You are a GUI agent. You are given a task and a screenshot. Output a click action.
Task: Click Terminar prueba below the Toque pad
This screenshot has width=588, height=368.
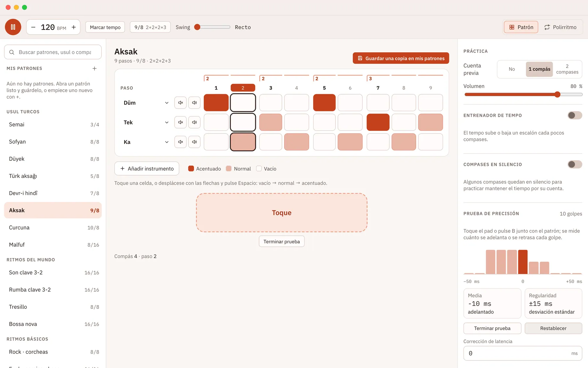click(x=282, y=241)
